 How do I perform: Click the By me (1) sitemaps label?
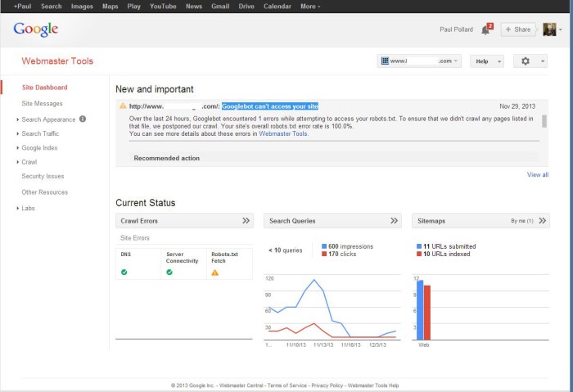click(x=522, y=221)
